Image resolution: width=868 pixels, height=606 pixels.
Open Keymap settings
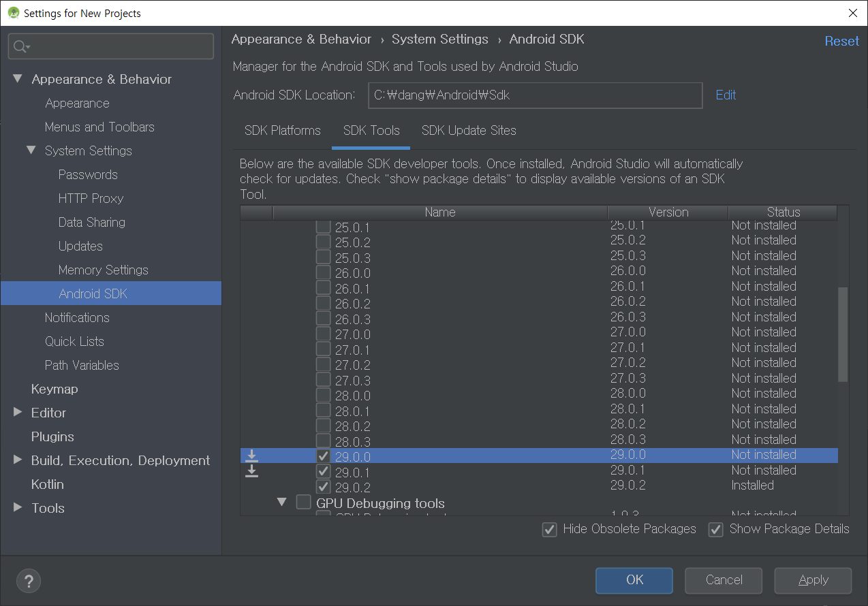55,389
